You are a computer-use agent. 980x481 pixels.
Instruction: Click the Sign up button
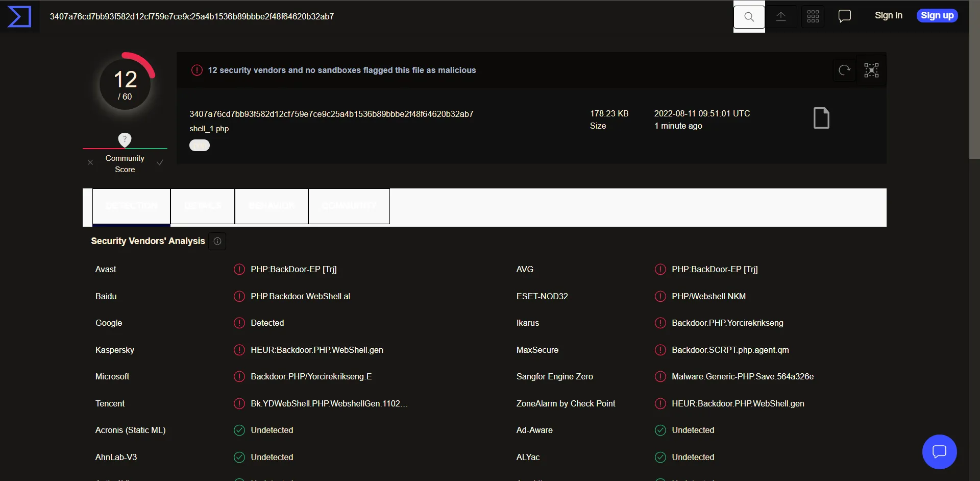(937, 15)
